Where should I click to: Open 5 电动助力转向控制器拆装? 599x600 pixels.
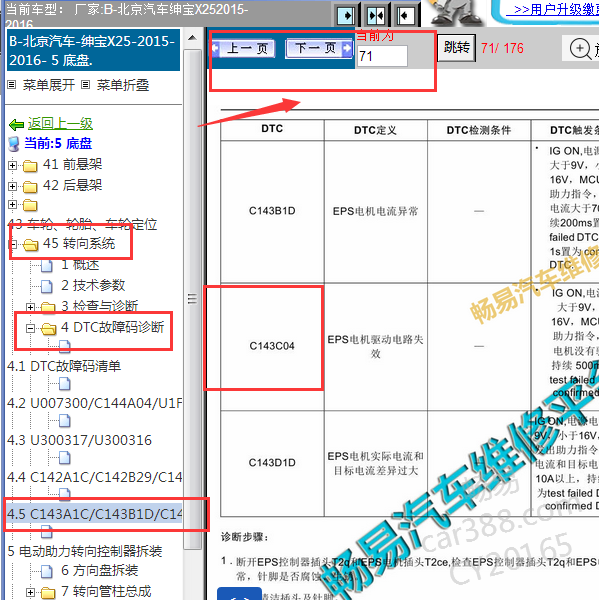click(85, 551)
